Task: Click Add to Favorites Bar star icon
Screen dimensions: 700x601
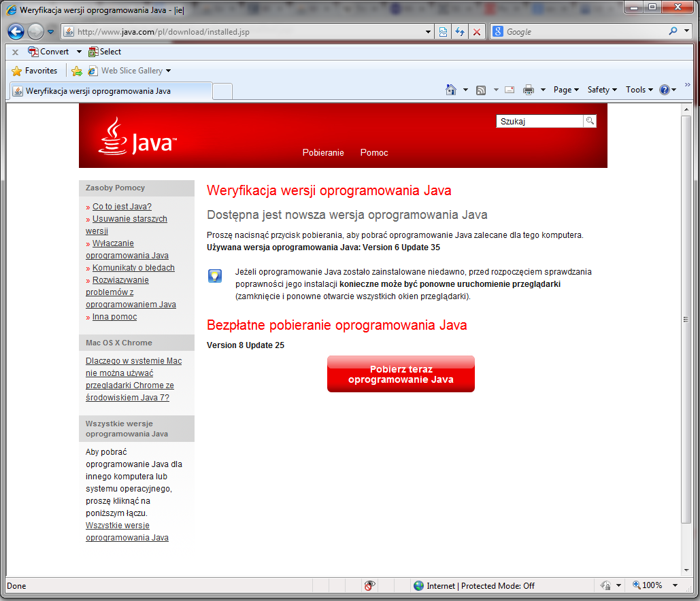Action: 77,71
